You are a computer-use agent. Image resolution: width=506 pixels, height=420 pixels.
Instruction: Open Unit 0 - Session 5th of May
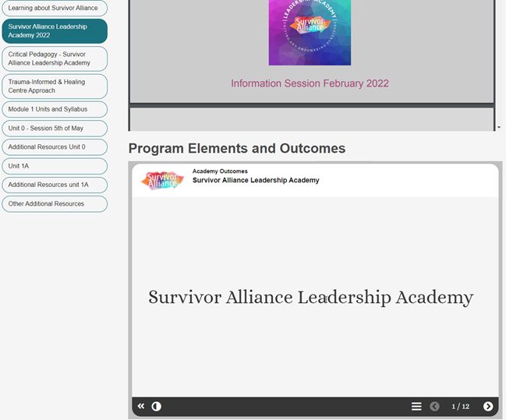(x=55, y=129)
